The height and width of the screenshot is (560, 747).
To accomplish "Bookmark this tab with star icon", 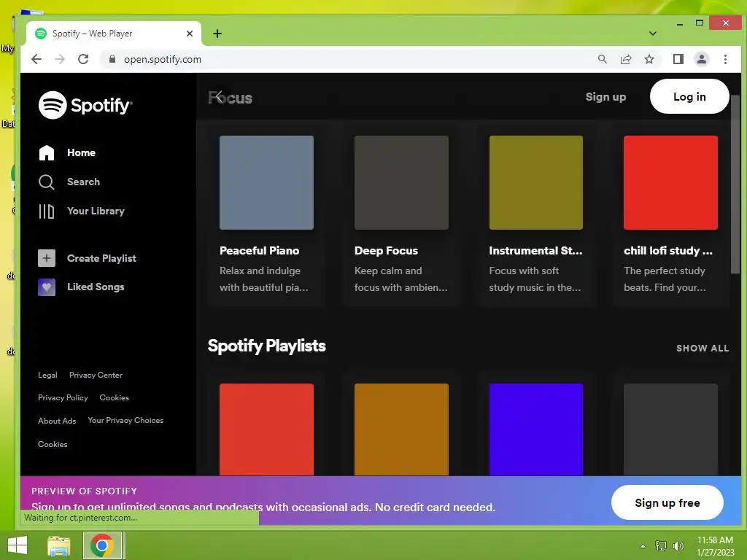I will [649, 59].
